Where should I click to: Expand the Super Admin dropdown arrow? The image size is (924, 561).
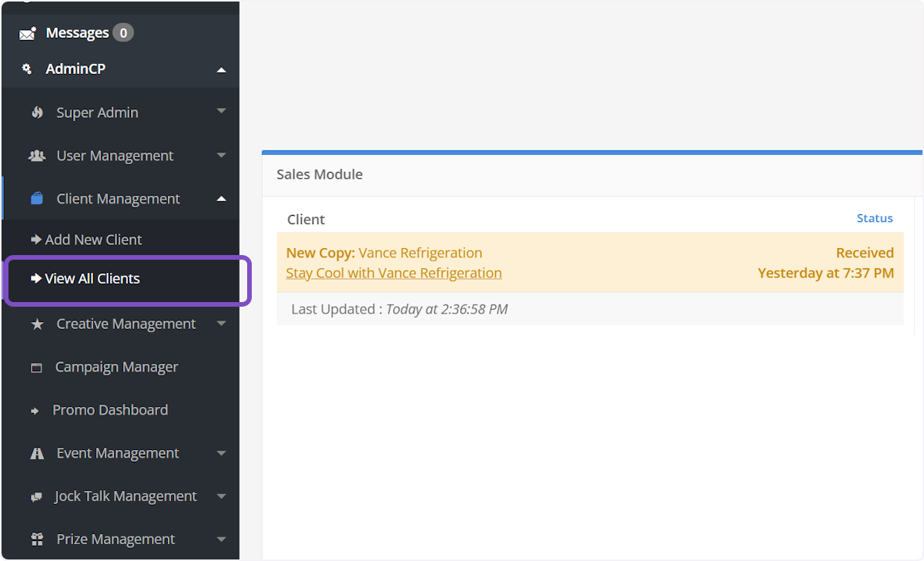click(222, 112)
